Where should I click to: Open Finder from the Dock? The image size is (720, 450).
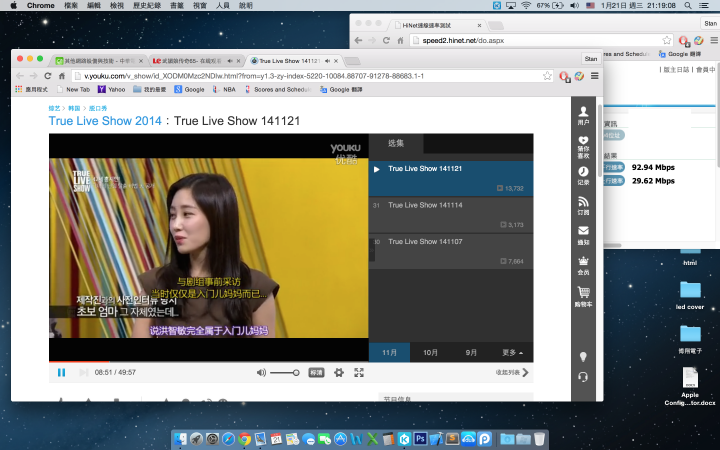pyautogui.click(x=180, y=439)
